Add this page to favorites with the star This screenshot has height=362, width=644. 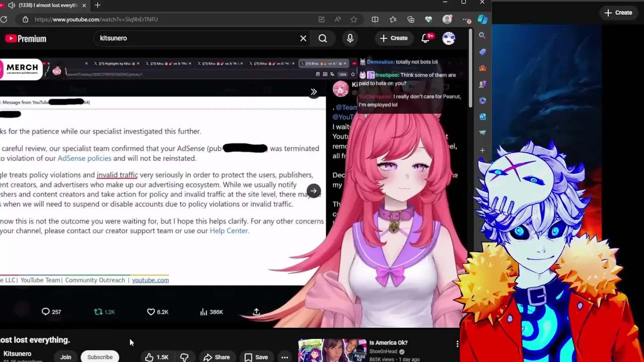354,20
